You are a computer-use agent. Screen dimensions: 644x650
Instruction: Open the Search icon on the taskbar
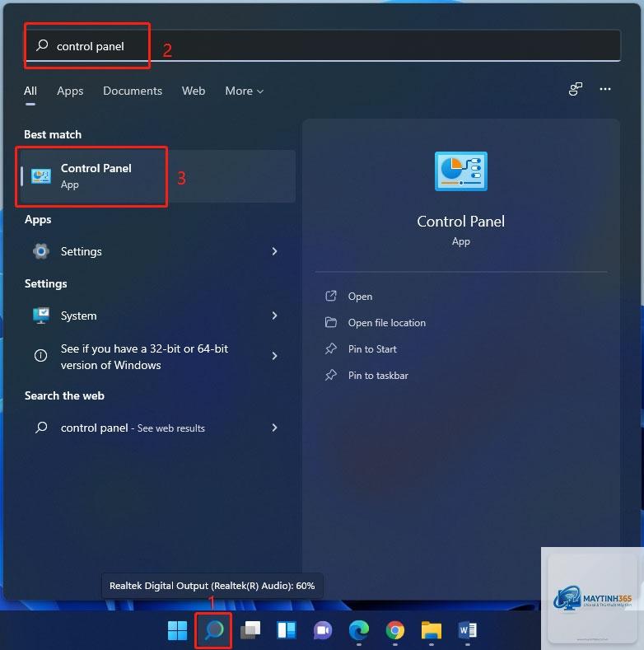click(x=214, y=630)
